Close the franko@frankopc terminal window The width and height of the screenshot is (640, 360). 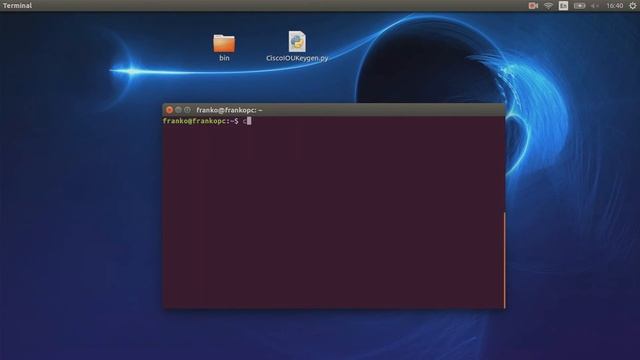[x=169, y=110]
